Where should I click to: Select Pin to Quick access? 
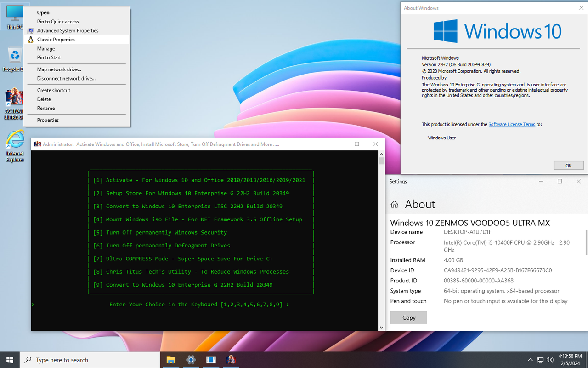coord(77,22)
